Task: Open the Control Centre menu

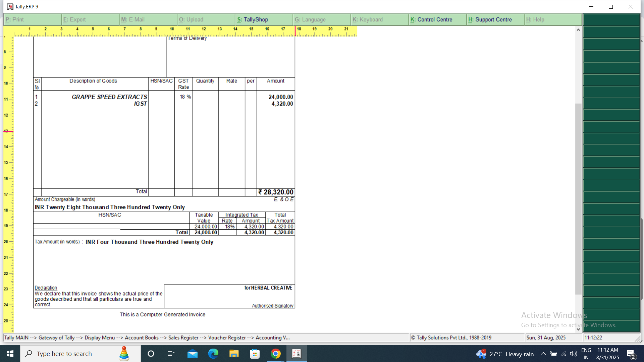Action: coord(437,19)
